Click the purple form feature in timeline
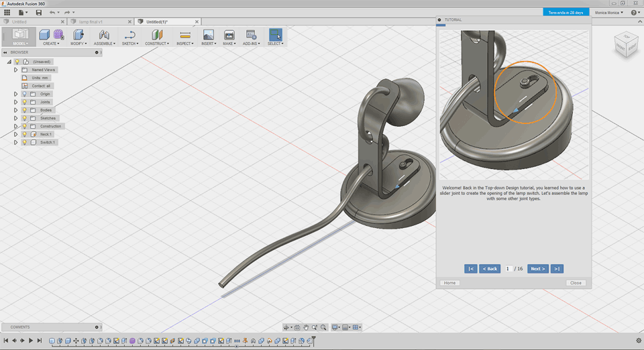Viewport: 644px width, 350px height. [132, 341]
